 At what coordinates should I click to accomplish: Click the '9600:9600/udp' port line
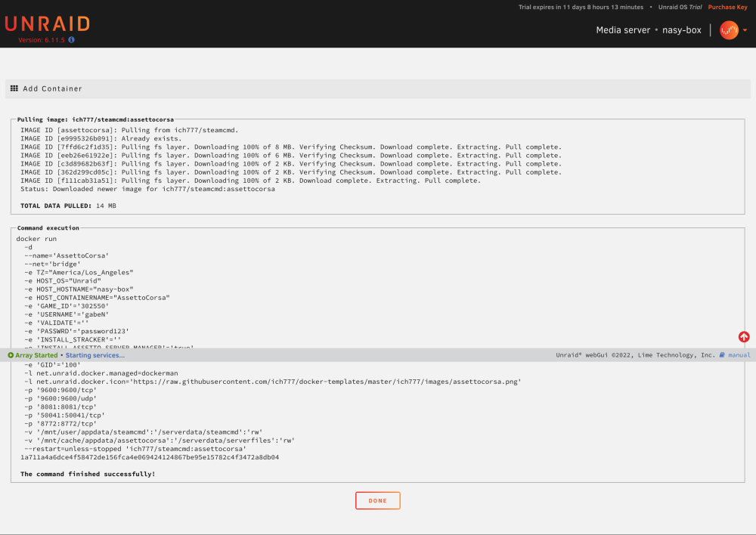click(x=60, y=398)
